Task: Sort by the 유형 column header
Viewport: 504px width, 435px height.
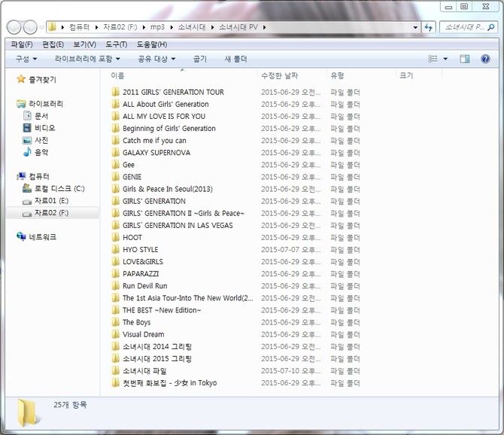Action: [x=337, y=75]
